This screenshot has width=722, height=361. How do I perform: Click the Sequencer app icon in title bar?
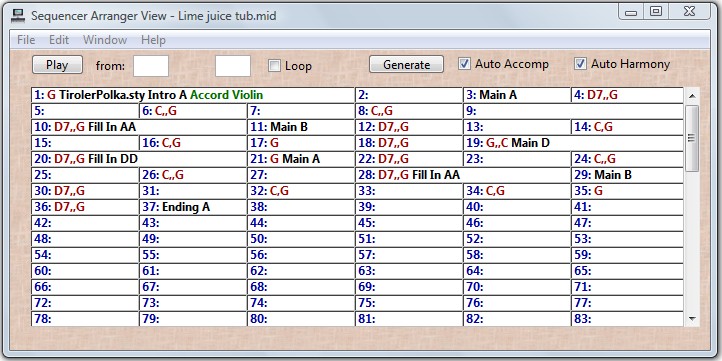click(x=17, y=16)
